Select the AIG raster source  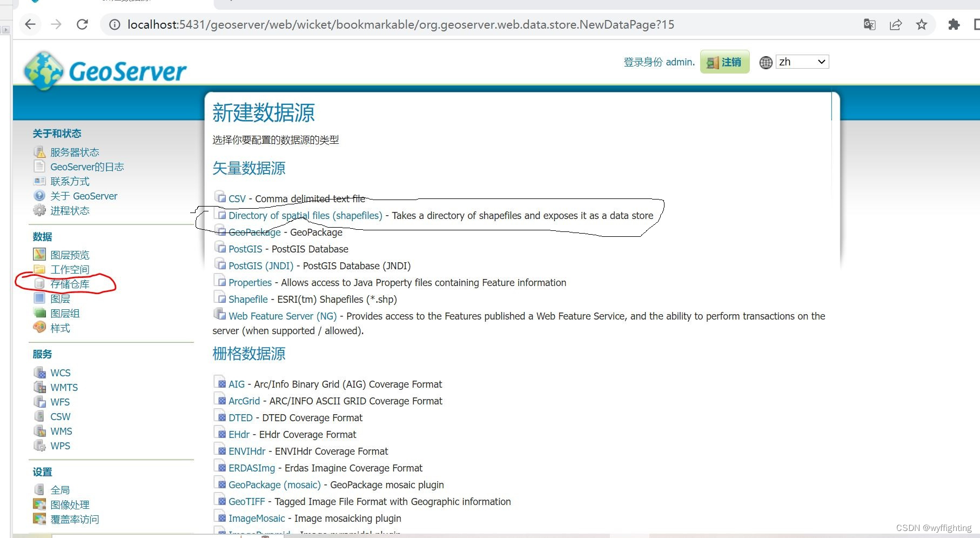[237, 384]
